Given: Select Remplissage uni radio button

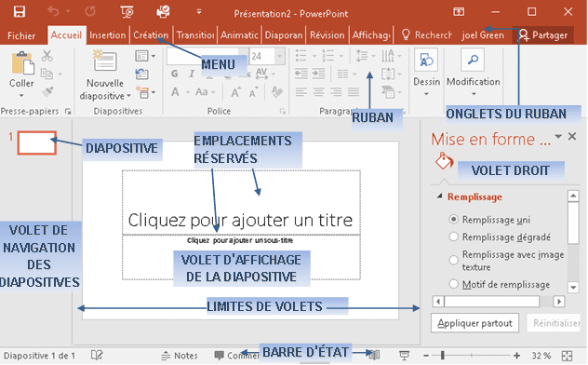Looking at the screenshot, I should pyautogui.click(x=453, y=220).
